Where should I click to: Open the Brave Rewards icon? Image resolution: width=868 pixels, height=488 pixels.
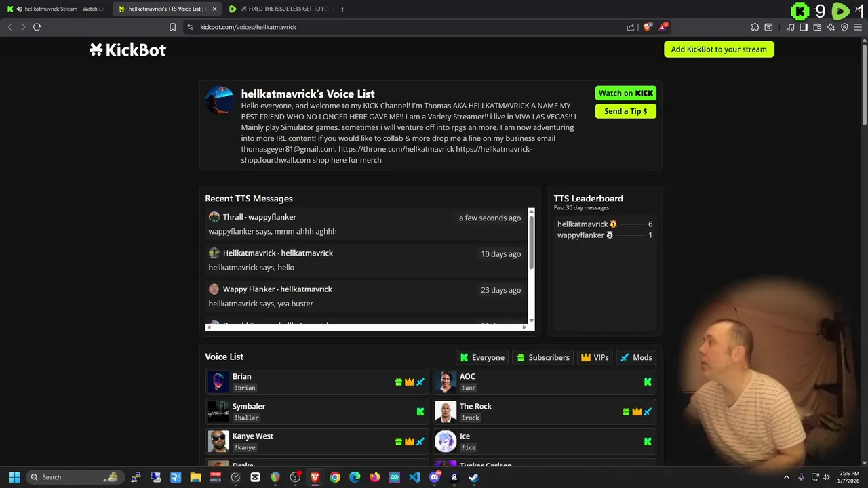[664, 27]
